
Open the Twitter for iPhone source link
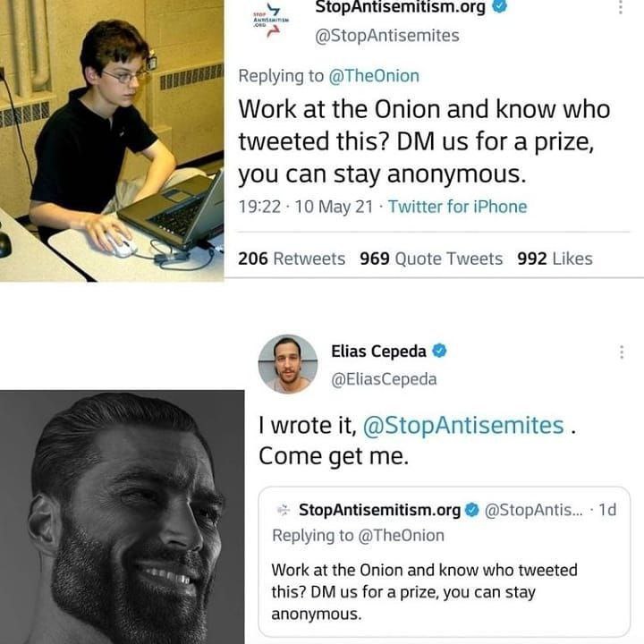click(x=458, y=207)
